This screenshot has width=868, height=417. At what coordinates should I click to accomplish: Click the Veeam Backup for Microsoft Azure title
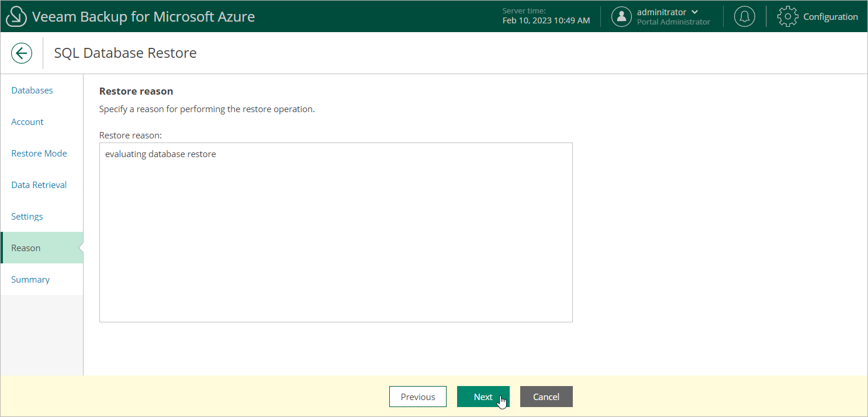point(143,17)
